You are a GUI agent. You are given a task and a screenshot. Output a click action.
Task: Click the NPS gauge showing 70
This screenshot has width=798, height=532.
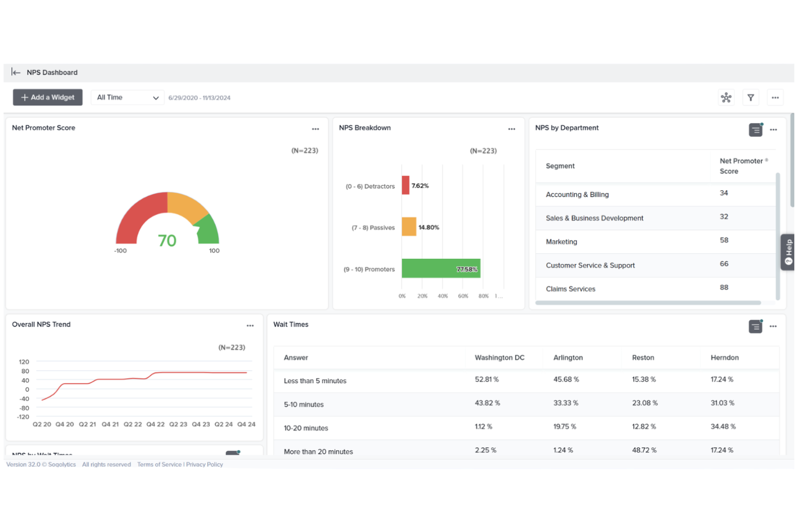tap(167, 218)
